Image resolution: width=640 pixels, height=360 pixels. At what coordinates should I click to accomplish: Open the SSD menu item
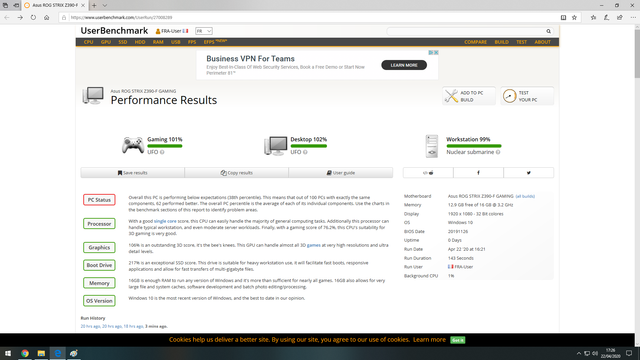pos(123,42)
